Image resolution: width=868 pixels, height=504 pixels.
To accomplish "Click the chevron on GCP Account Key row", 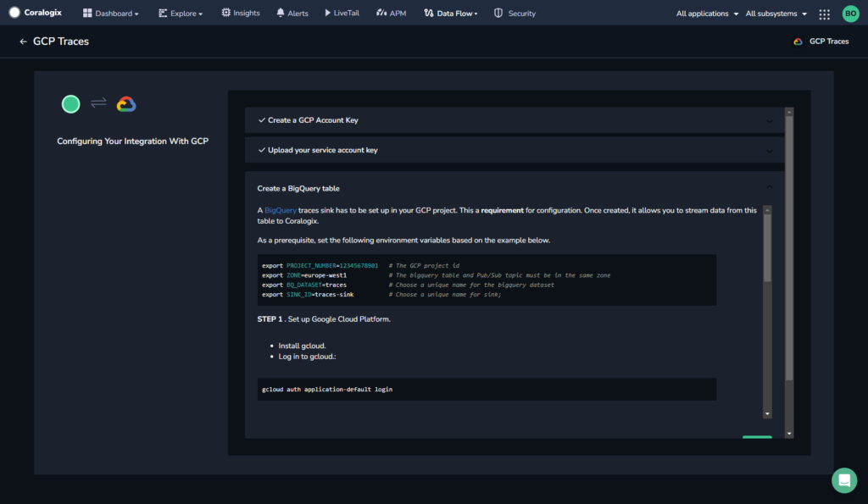I will tap(770, 121).
